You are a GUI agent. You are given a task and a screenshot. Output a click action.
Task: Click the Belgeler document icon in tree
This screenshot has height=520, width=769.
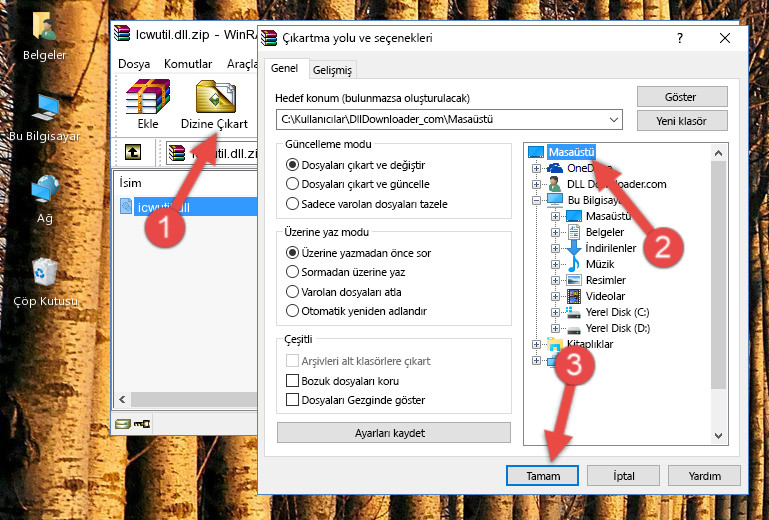pos(573,232)
